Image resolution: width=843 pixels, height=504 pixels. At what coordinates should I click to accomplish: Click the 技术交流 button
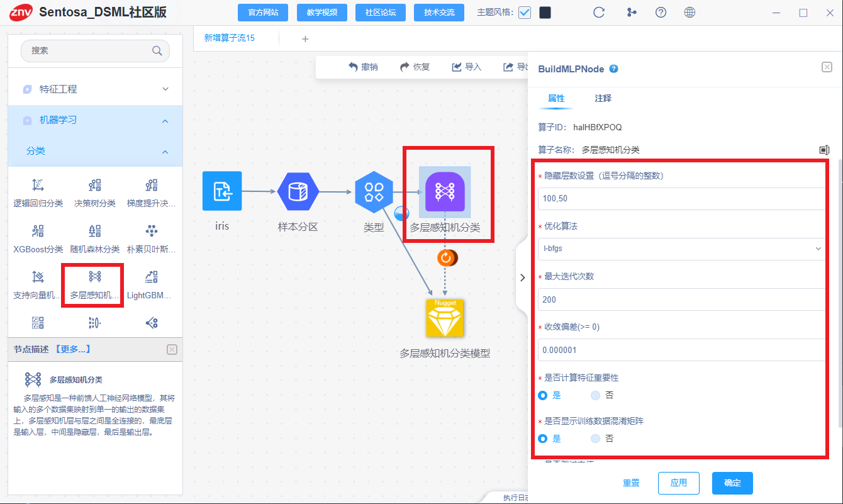coord(439,13)
